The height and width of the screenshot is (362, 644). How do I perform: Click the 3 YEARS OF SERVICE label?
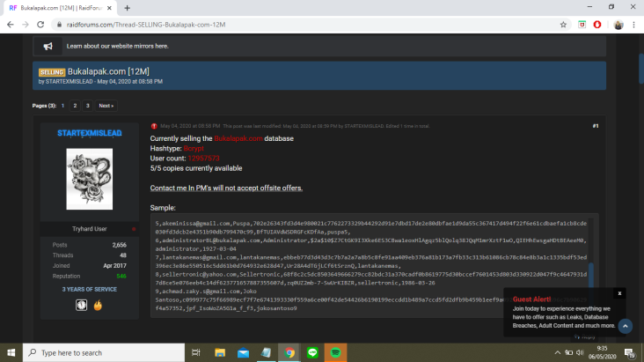pos(90,289)
